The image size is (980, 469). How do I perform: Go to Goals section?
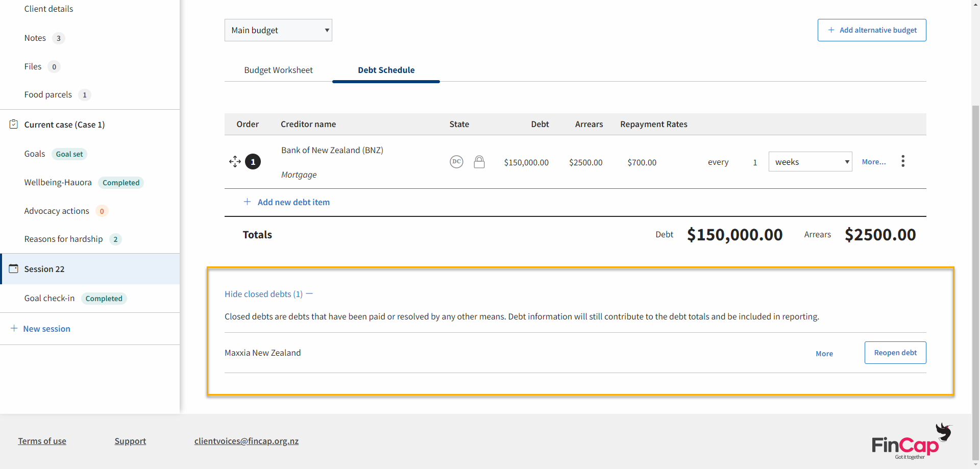click(34, 154)
